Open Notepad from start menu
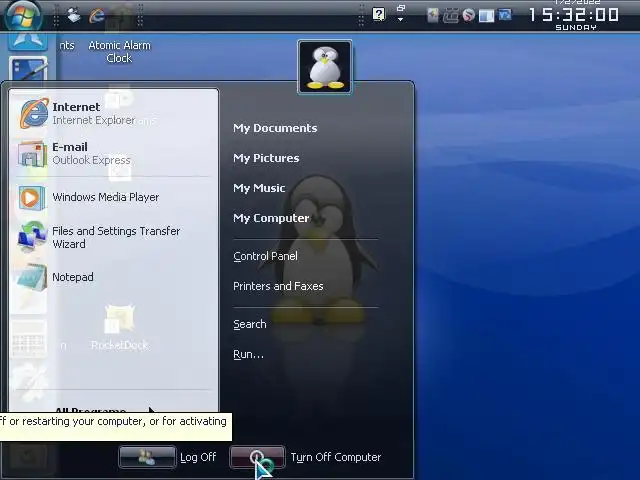Image resolution: width=640 pixels, height=480 pixels. [x=113, y=277]
